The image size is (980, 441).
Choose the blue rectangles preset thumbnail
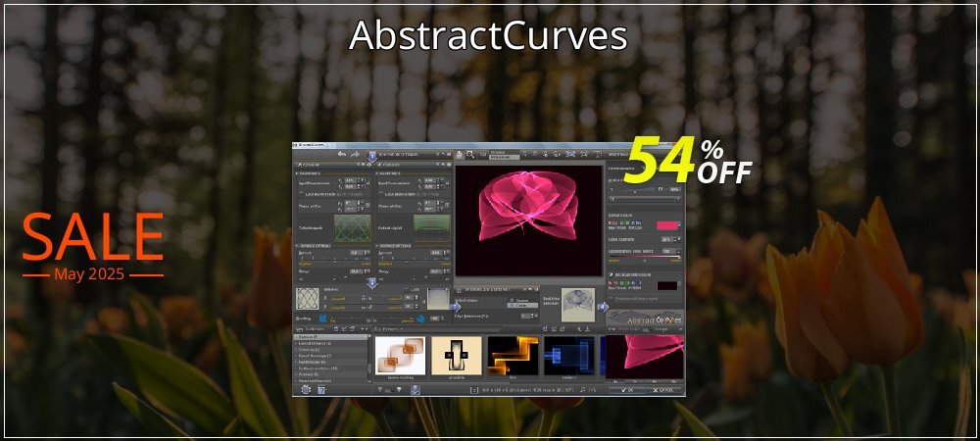click(568, 356)
